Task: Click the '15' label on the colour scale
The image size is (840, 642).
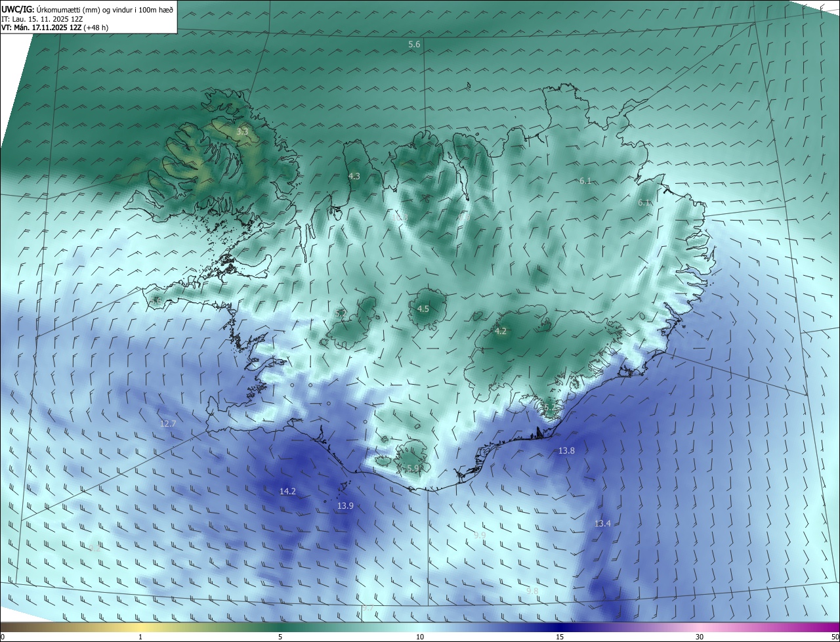Action: [560, 637]
